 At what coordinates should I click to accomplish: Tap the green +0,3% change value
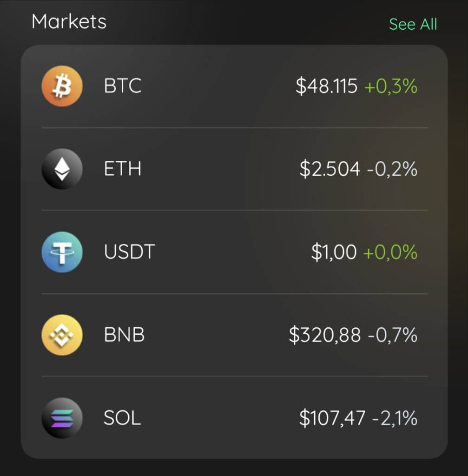[x=391, y=86]
